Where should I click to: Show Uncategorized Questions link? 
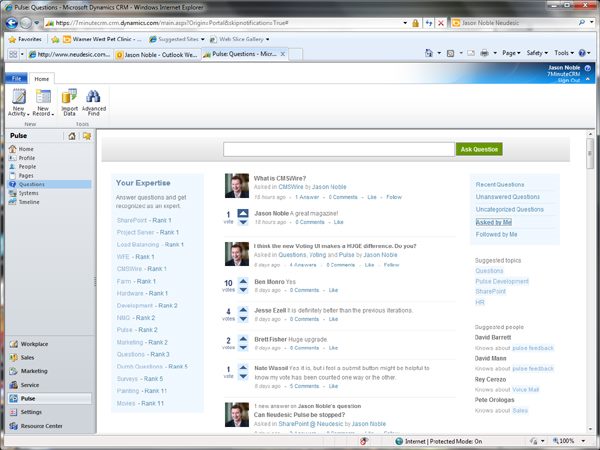pyautogui.click(x=510, y=209)
